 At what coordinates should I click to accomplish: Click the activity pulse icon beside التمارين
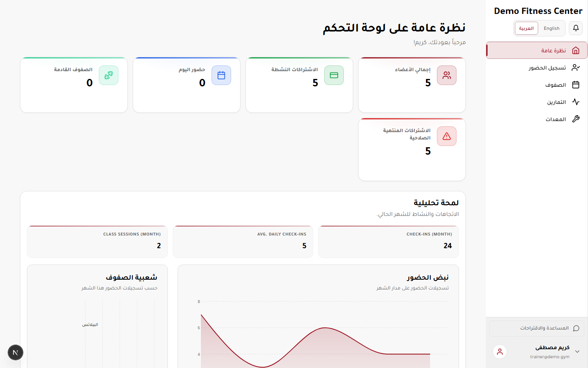coord(576,102)
